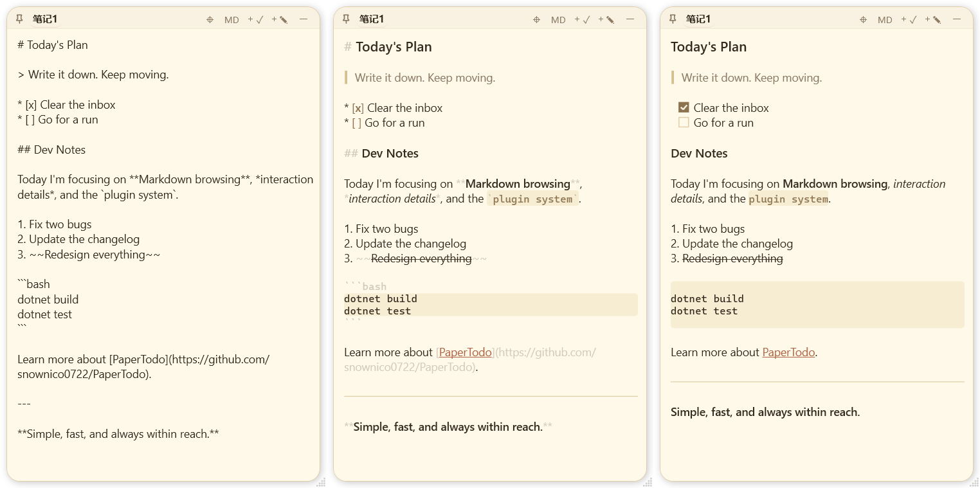This screenshot has height=488, width=980.
Task: Click the 'Write it down. Keep moving.' quote in the middle note
Action: point(425,78)
